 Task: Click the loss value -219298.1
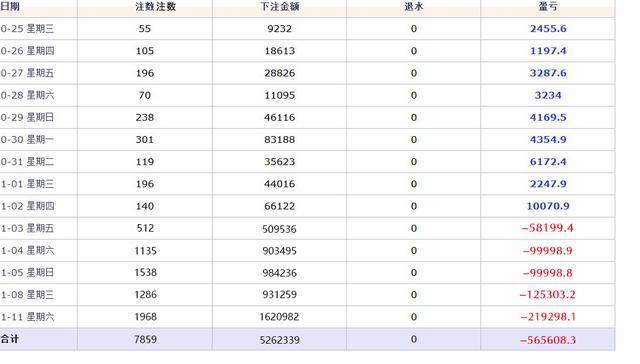click(x=548, y=317)
